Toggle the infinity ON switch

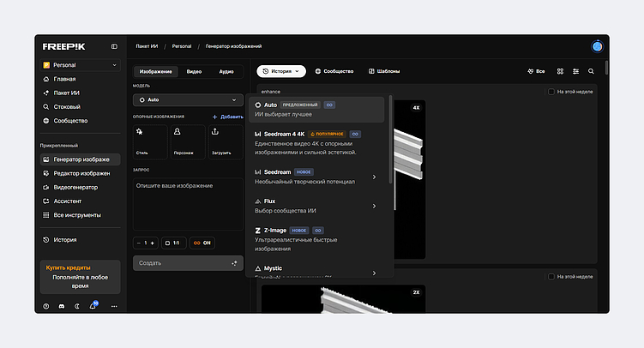[x=202, y=243]
